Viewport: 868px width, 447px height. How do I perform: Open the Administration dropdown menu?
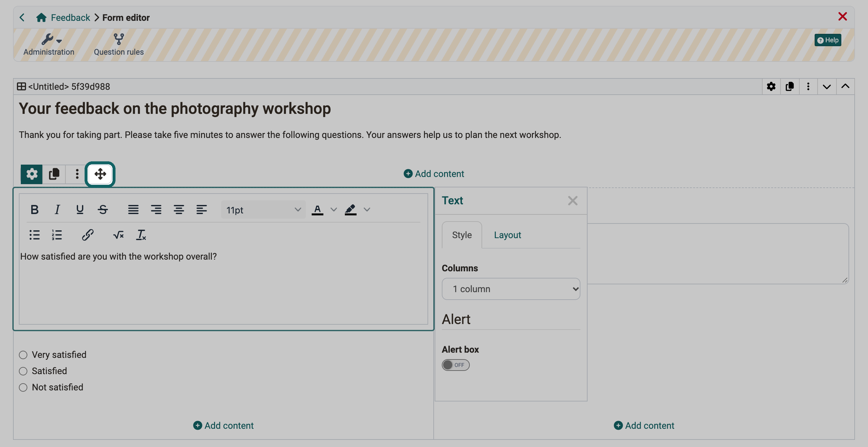[49, 45]
